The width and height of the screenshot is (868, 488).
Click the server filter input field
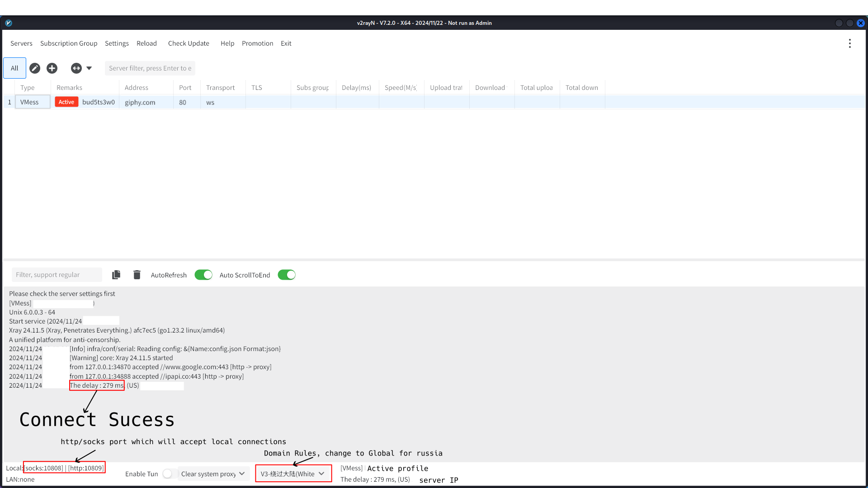150,68
